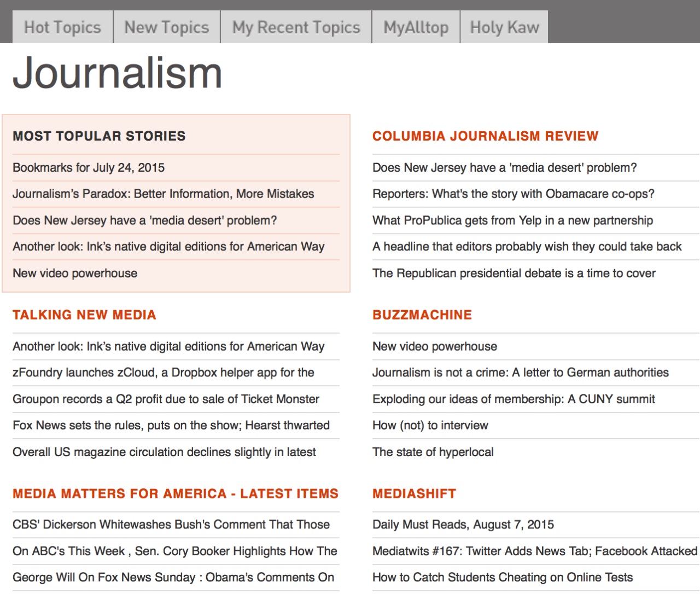Open George Will On Fox News Sunday story
Image resolution: width=700 pixels, height=594 pixels.
173,578
